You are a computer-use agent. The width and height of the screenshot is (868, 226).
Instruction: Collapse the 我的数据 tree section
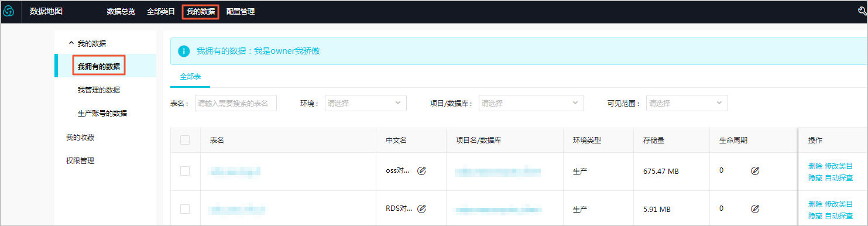71,43
